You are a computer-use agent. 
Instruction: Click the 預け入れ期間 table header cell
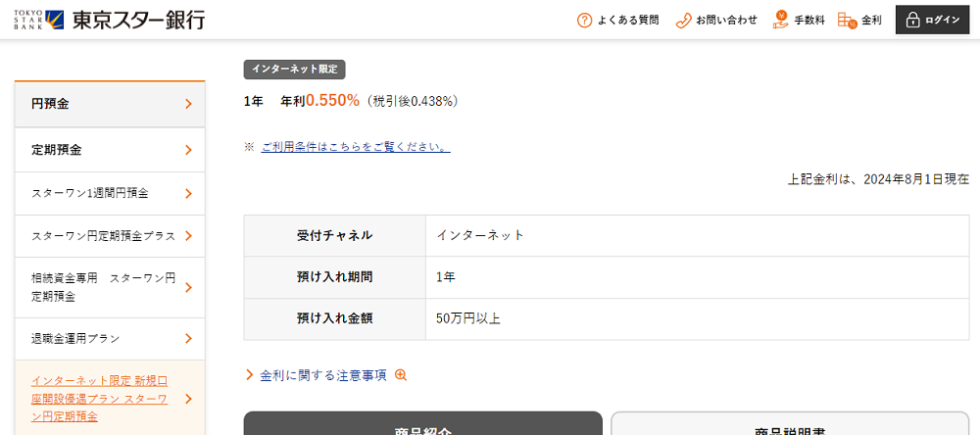335,277
